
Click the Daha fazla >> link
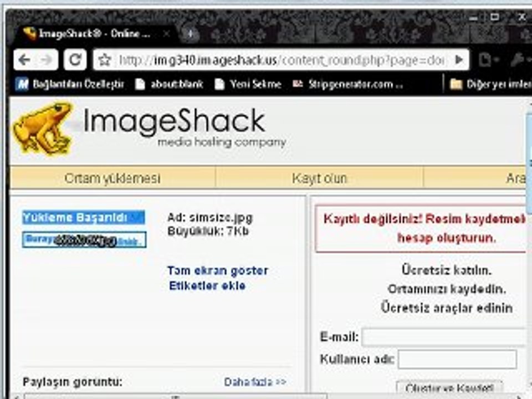coord(255,382)
